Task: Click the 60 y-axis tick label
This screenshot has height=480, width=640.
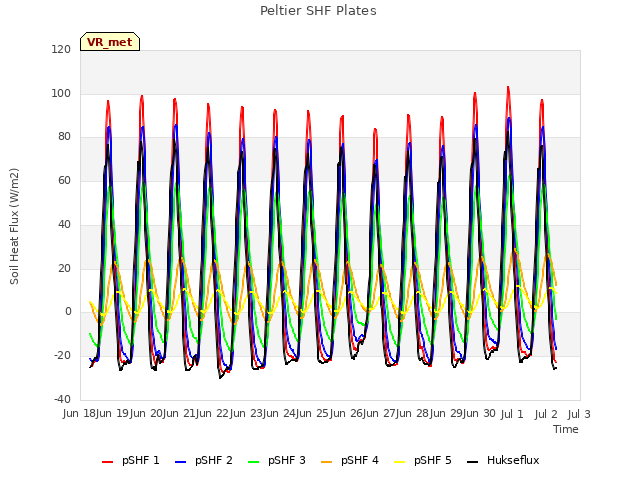Action: pos(64,180)
